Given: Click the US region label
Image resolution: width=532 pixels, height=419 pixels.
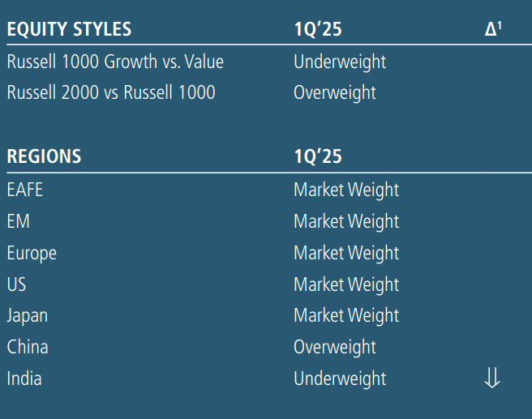Looking at the screenshot, I should (16, 284).
